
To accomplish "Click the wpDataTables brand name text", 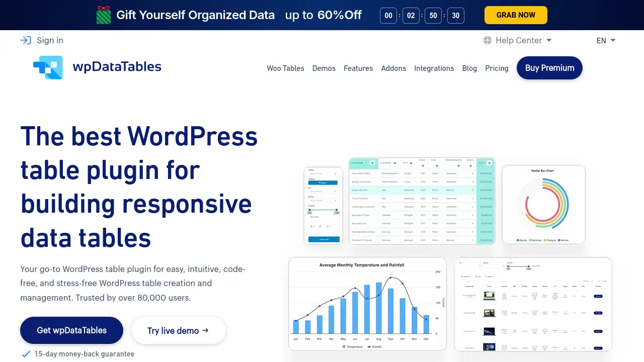I will [x=117, y=66].
